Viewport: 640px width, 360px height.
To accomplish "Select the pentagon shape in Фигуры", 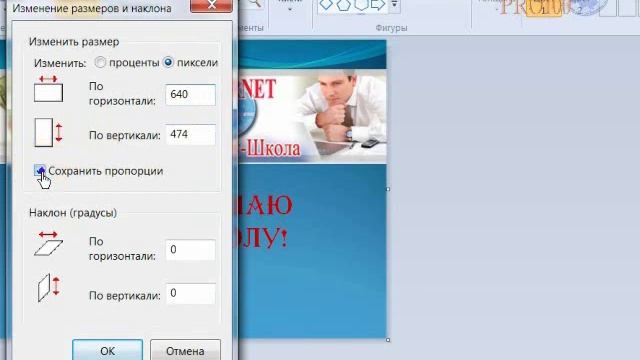I will [343, 5].
